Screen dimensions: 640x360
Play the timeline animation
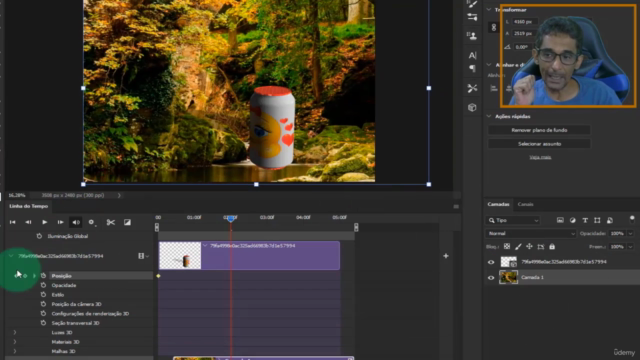pos(44,222)
